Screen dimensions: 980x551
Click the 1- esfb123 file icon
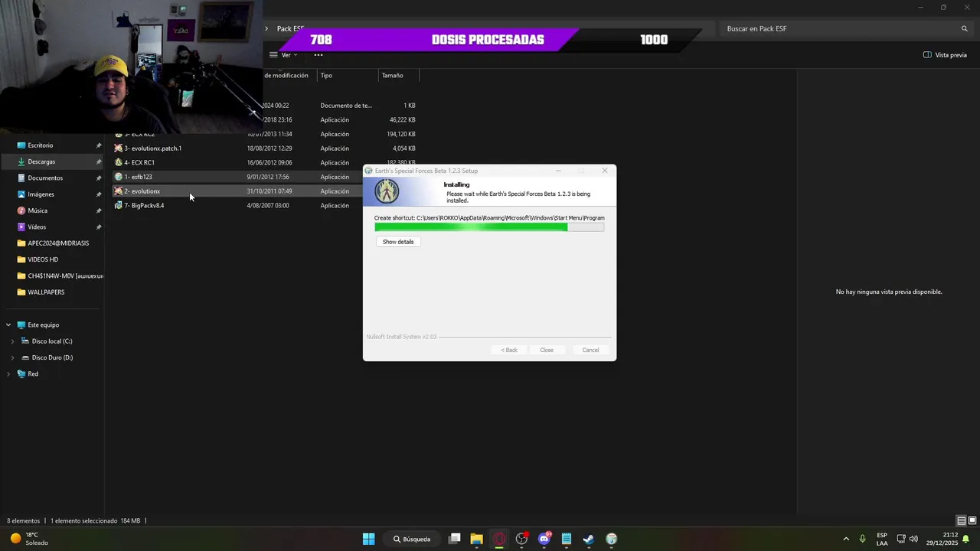pyautogui.click(x=118, y=177)
